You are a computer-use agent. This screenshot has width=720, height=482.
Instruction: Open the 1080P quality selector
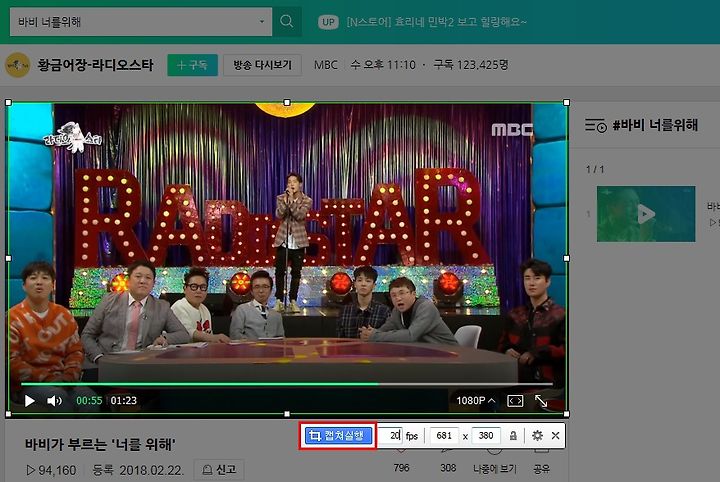pyautogui.click(x=476, y=401)
